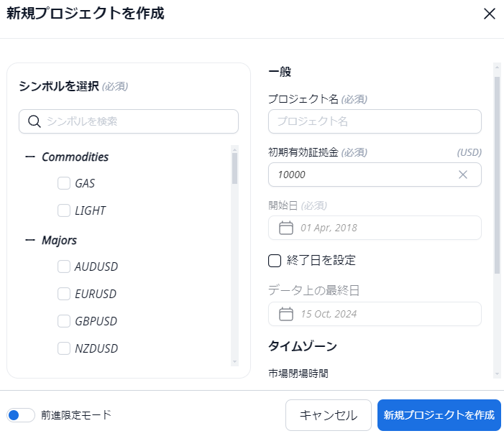Screen dimensions: 504x436
Task: Click the 初期有効証拠金 field showing 10000
Action: [375, 175]
